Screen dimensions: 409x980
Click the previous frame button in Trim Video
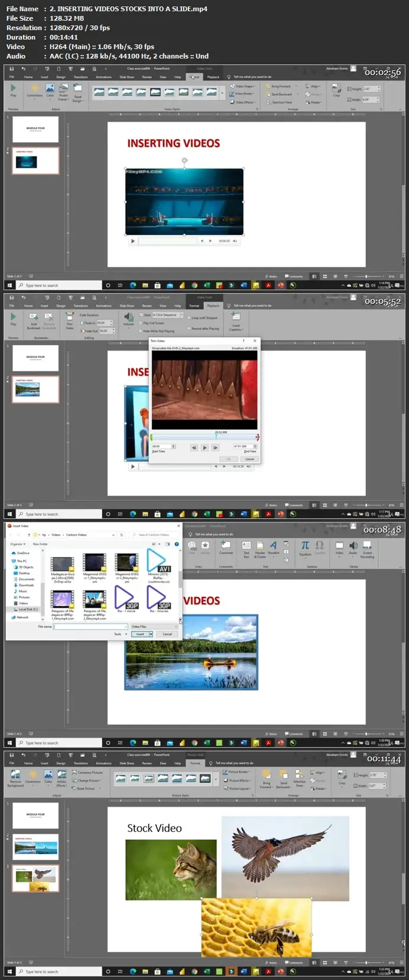click(194, 447)
